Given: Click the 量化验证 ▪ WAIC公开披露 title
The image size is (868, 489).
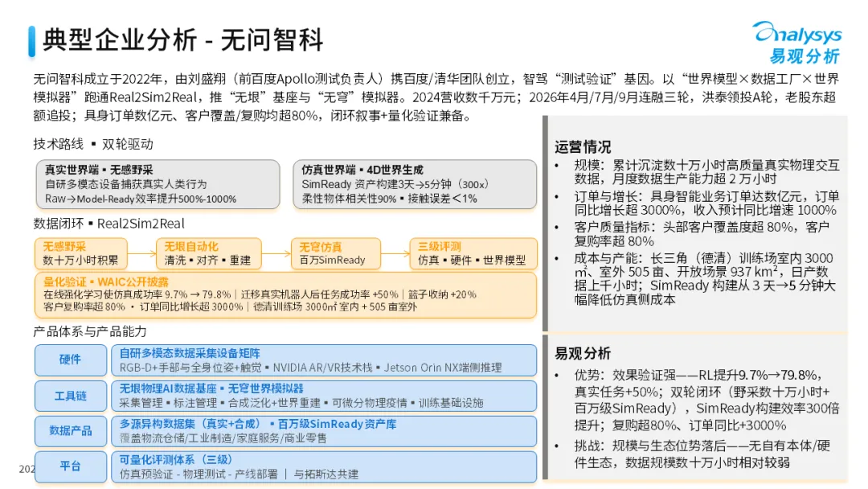Looking at the screenshot, I should 106,281.
